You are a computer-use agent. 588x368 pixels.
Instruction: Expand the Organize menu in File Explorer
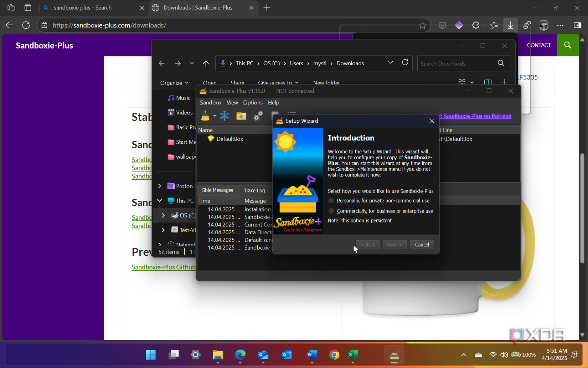tap(174, 82)
